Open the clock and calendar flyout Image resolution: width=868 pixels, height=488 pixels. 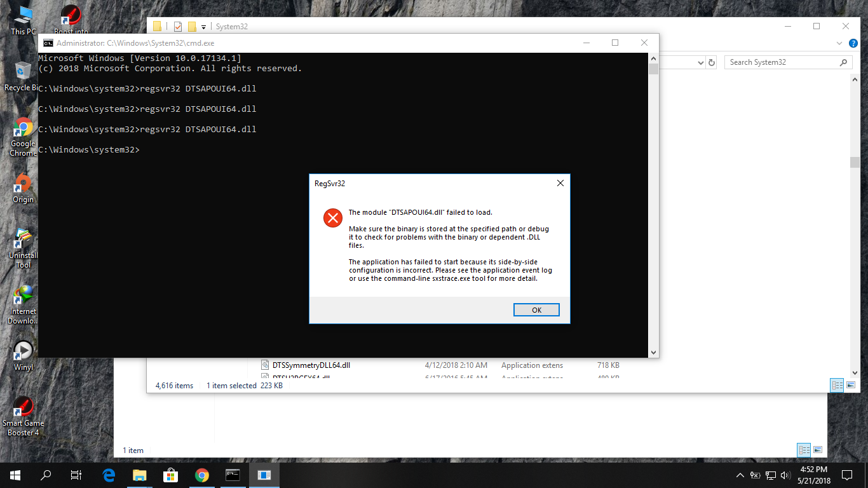click(x=813, y=475)
